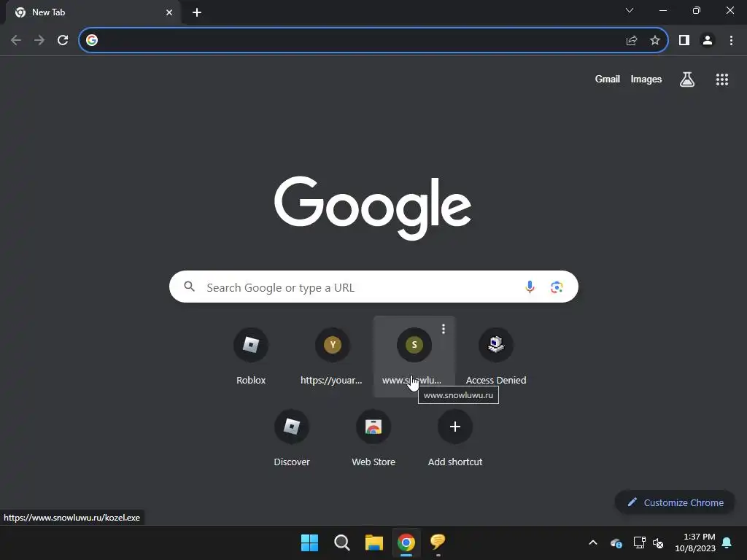Screen dimensions: 747x560
Task: Click the Add shortcut plus tile
Action: tap(455, 438)
